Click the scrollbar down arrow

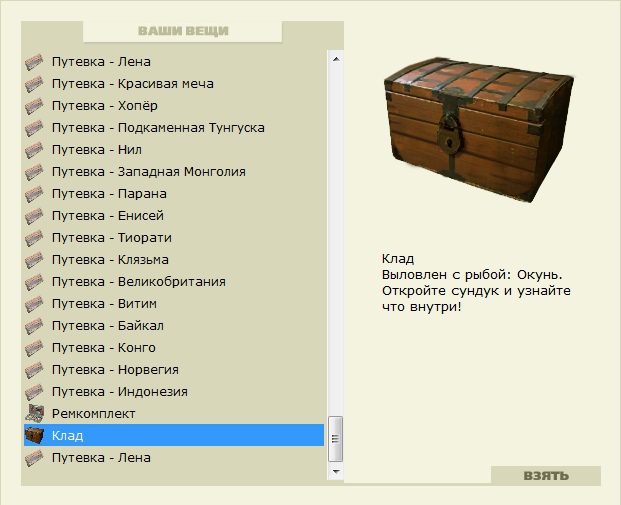click(x=336, y=471)
